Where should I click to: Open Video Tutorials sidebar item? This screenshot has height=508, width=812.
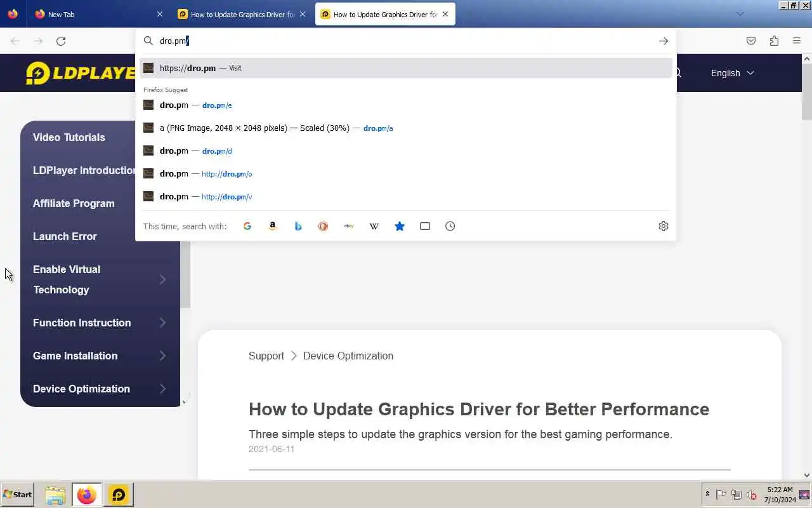click(69, 137)
